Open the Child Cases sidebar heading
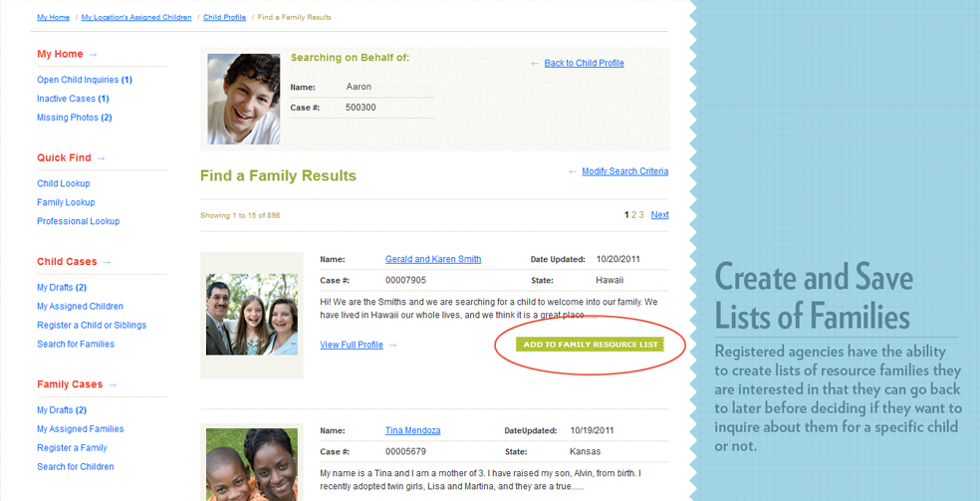This screenshot has height=501, width=980. 68,262
